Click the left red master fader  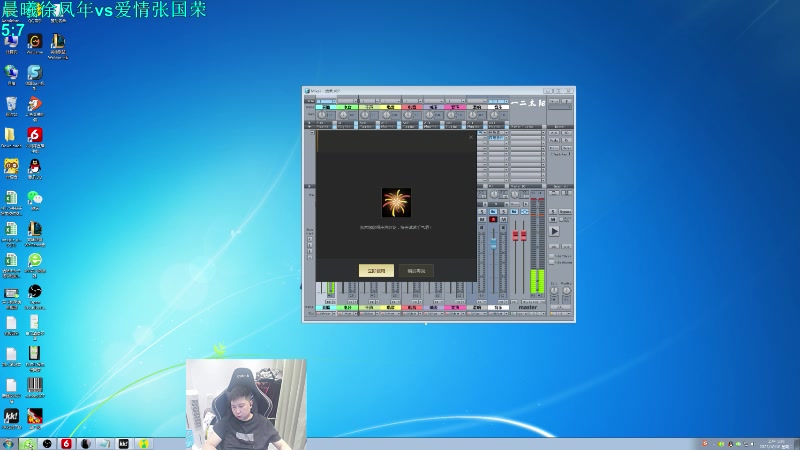pos(515,236)
